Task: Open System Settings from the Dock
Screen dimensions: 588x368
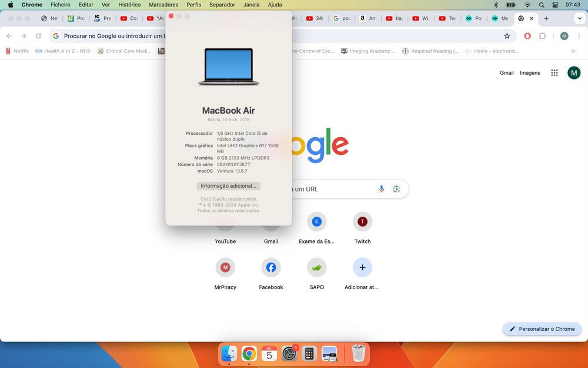Action: pos(289,354)
